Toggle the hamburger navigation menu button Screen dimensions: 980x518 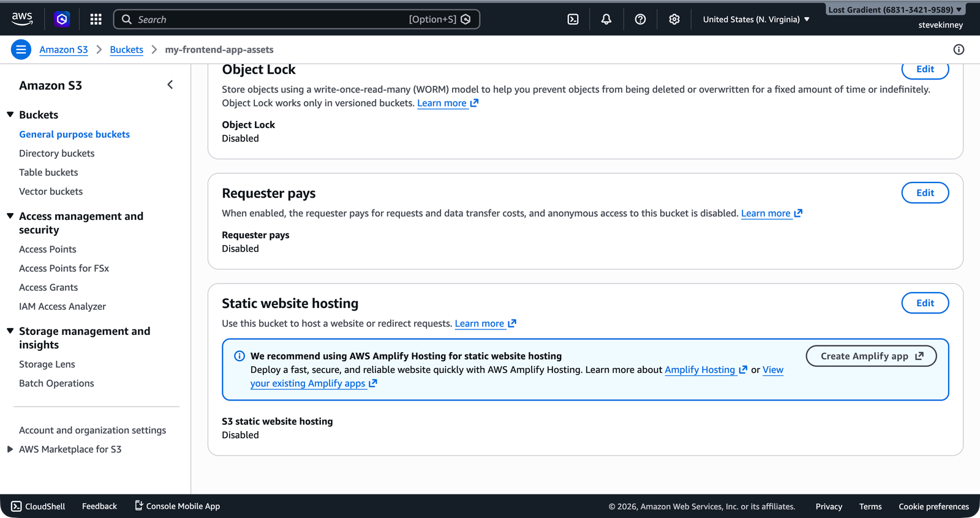21,50
